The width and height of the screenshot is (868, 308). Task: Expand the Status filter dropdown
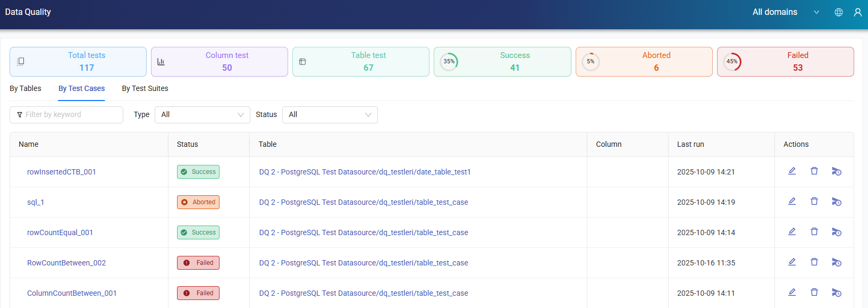(330, 115)
